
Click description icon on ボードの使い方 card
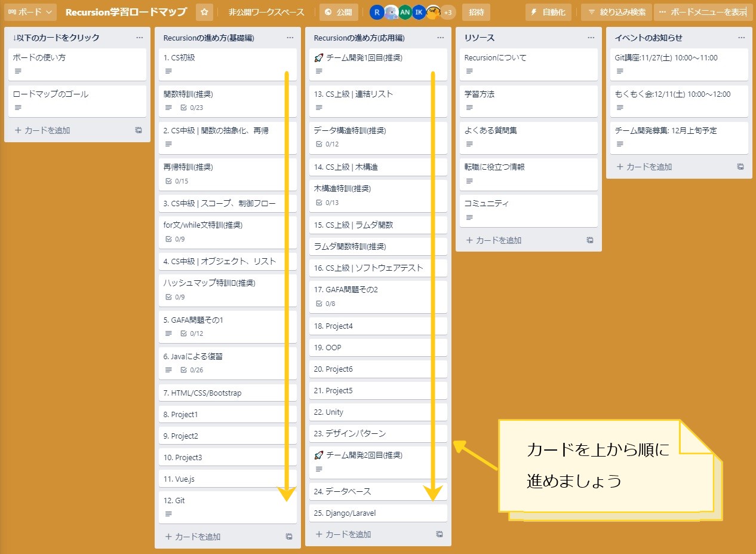tap(18, 71)
